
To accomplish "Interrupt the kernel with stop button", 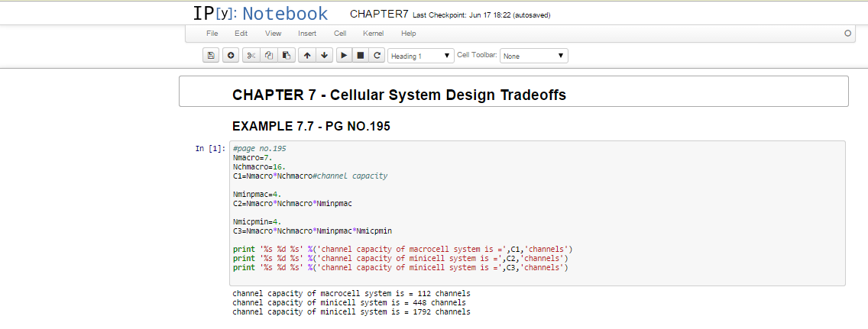I will [x=360, y=56].
